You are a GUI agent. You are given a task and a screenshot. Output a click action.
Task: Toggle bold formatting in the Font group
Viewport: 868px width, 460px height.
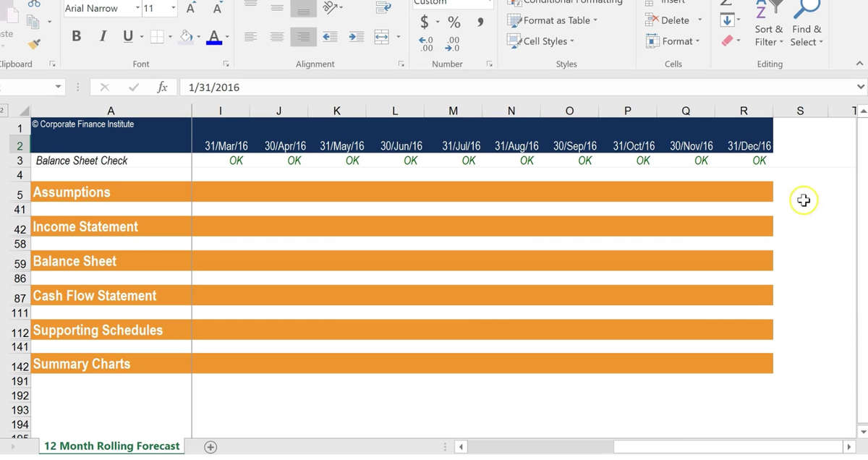coord(76,36)
